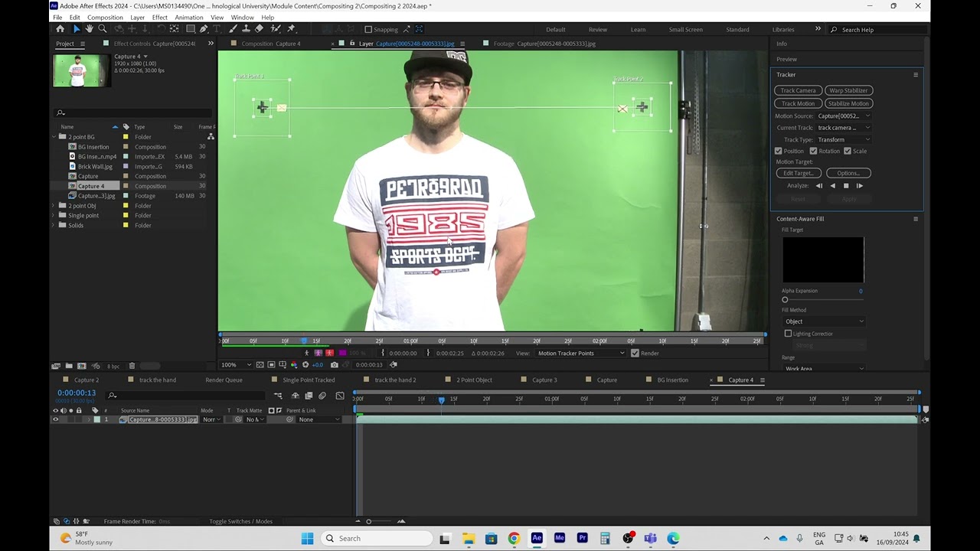Click the Brick Wall.jpg label color swatch
Screen dimensions: 980x551
pyautogui.click(x=126, y=166)
